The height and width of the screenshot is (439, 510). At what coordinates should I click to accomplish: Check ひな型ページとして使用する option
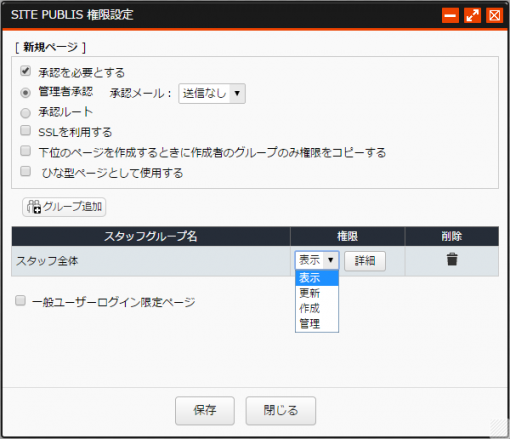[x=26, y=171]
